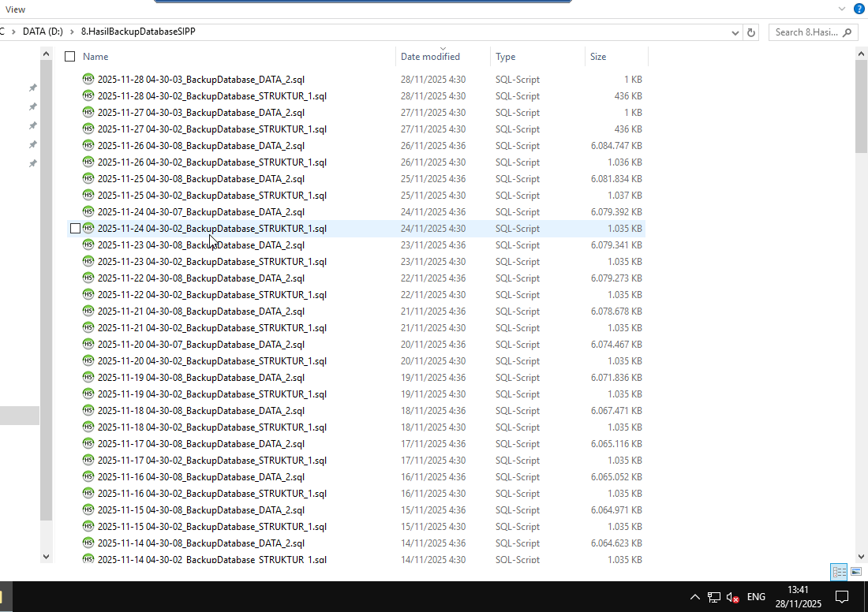Click the blue Help question mark icon

pos(859,9)
